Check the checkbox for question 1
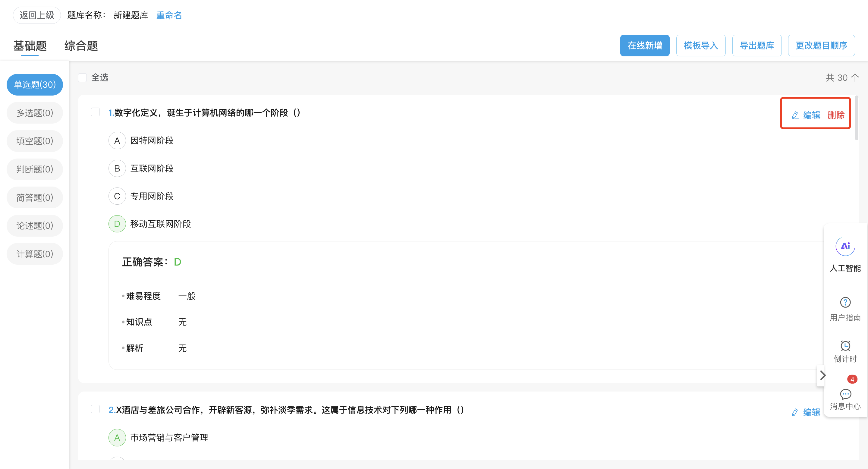The width and height of the screenshot is (868, 469). point(95,112)
